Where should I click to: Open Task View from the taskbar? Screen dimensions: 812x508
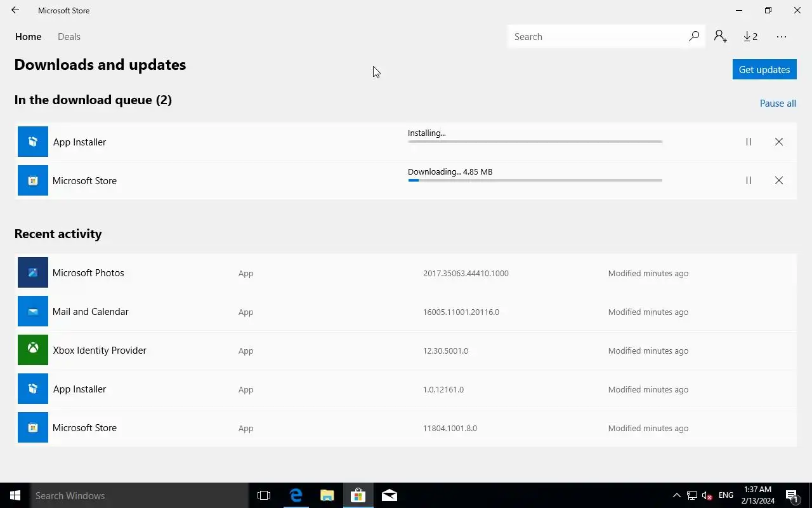point(264,495)
